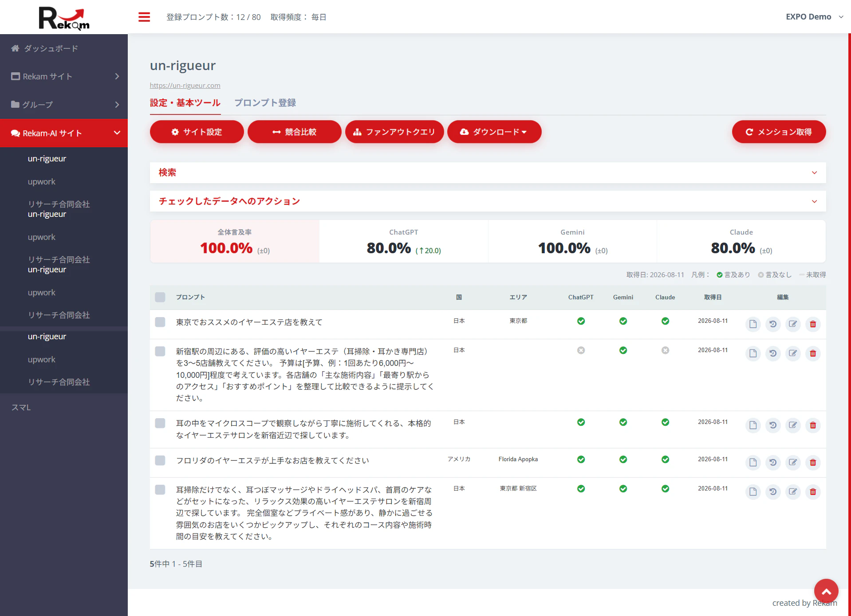The width and height of the screenshot is (851, 616).
Task: Delete the 東京でおススメ prompt row
Action: pos(813,324)
